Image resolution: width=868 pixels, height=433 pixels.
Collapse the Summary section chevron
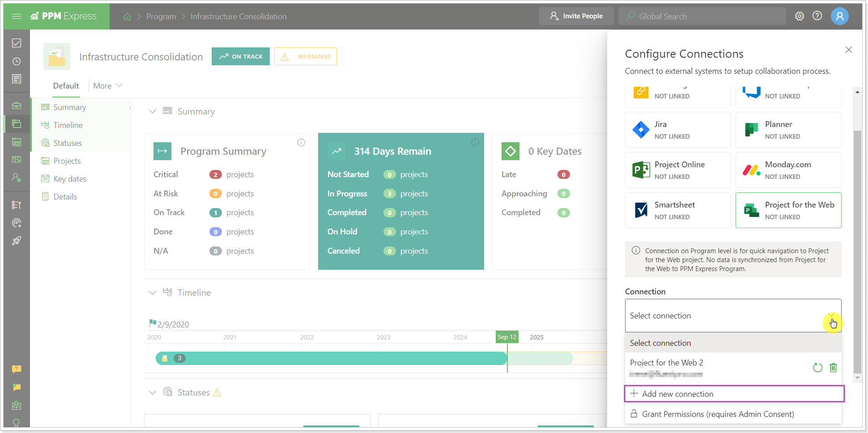pyautogui.click(x=153, y=111)
